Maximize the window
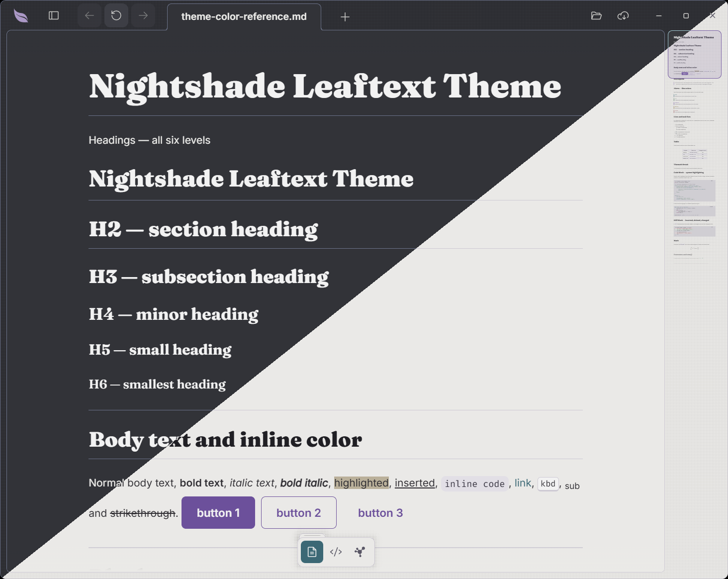Image resolution: width=728 pixels, height=579 pixels. tap(686, 16)
